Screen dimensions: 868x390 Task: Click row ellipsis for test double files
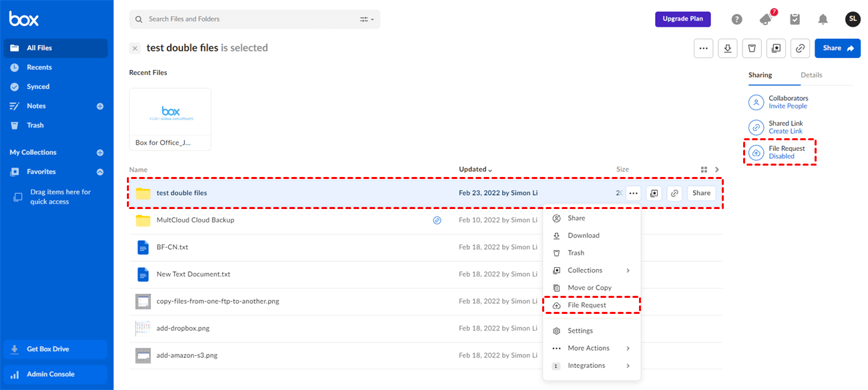[x=634, y=193]
